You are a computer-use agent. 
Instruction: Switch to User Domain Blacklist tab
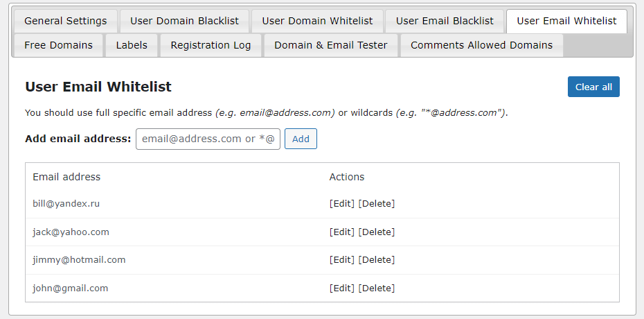(x=184, y=21)
